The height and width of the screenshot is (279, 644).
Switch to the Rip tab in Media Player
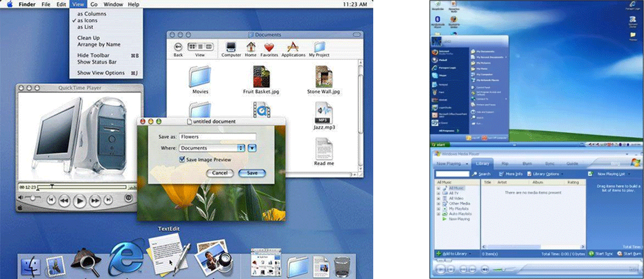click(x=505, y=163)
